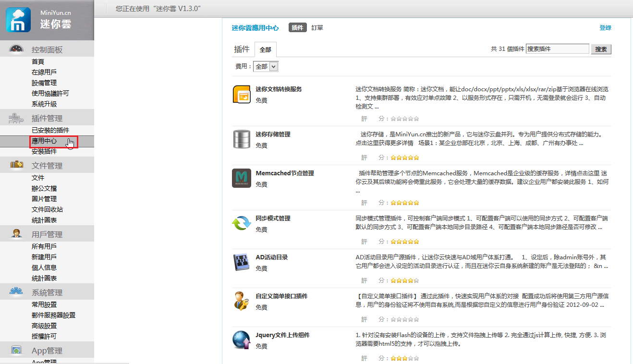633x364 pixels.
Task: Open the 自定义简单接口插件 plugin title
Action: 281,296
